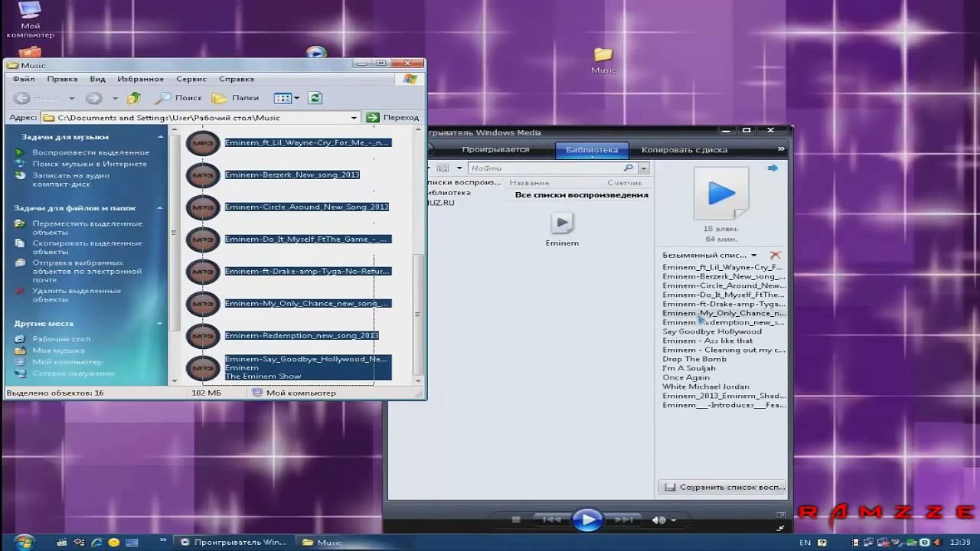Click the magnifier search icon in Media Player
The width and height of the screenshot is (980, 551).
(629, 168)
